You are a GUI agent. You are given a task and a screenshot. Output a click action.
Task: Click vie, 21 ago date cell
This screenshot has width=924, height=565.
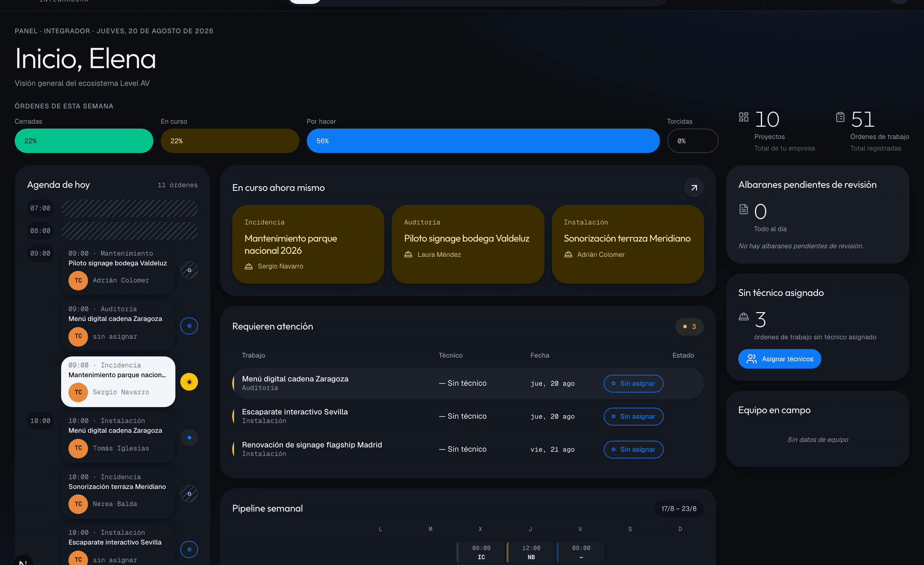(x=552, y=450)
